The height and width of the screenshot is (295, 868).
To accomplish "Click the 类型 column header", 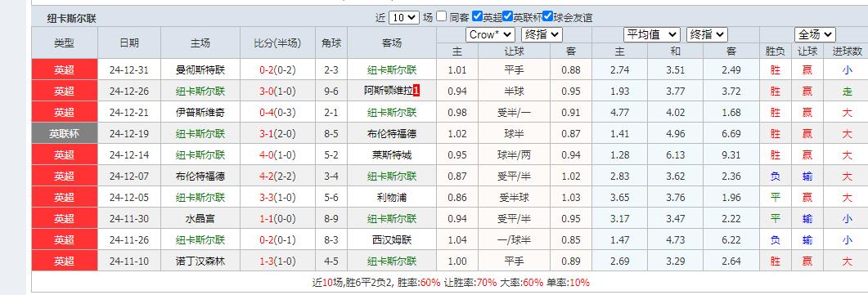I will [64, 43].
